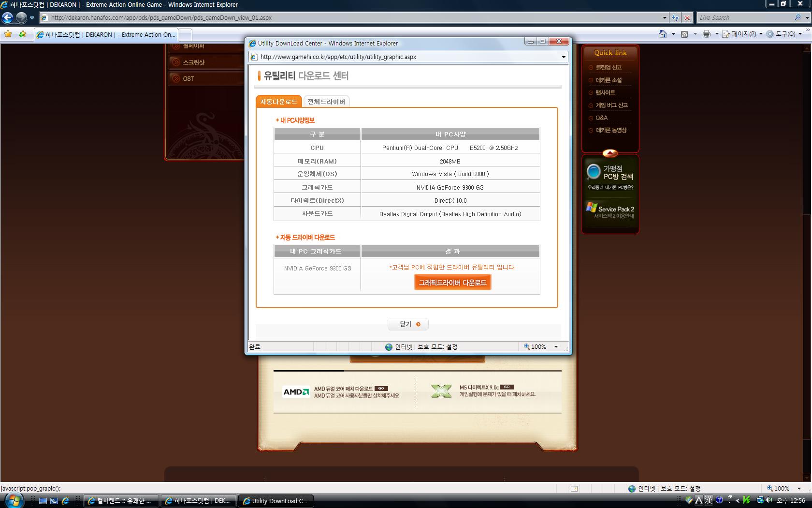The height and width of the screenshot is (508, 812).
Task: Click the Print icon in command bar
Action: tap(707, 34)
